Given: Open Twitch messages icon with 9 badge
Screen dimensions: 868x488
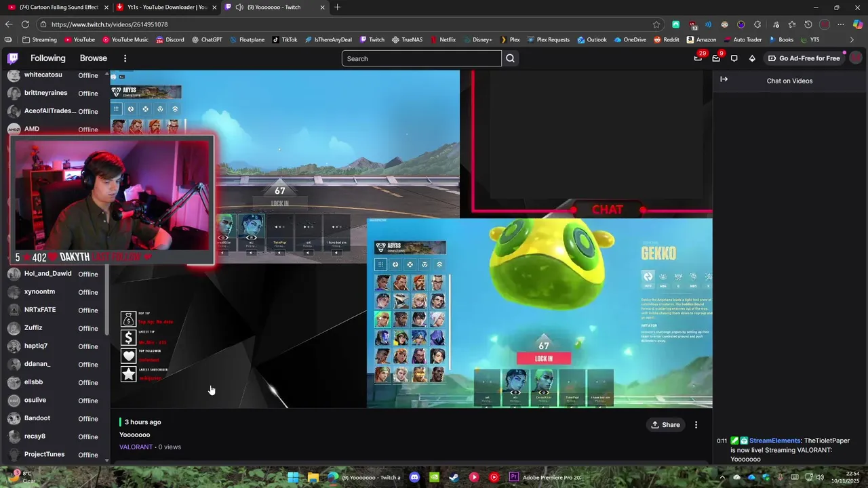Looking at the screenshot, I should (716, 58).
